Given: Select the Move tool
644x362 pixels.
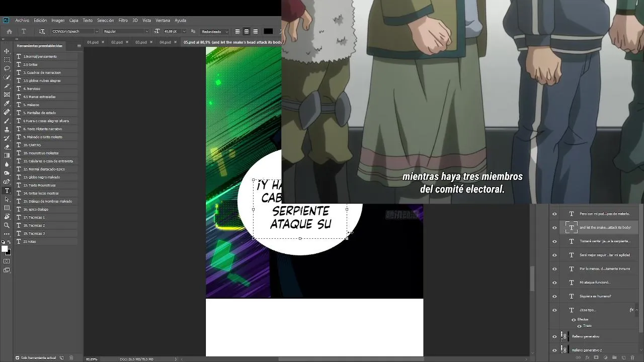Looking at the screenshot, I should 7,51.
